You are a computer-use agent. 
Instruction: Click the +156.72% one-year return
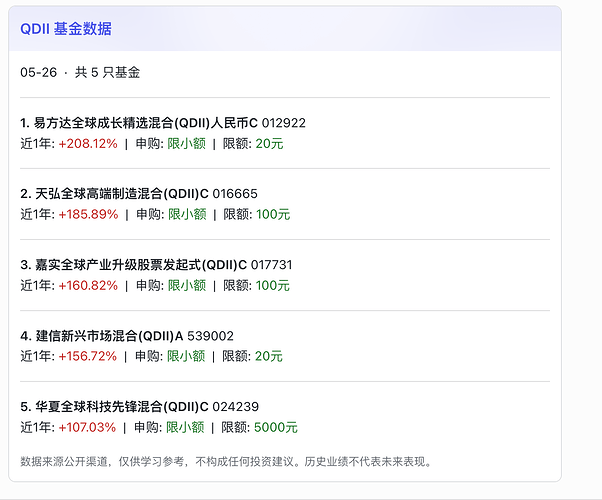tap(88, 356)
